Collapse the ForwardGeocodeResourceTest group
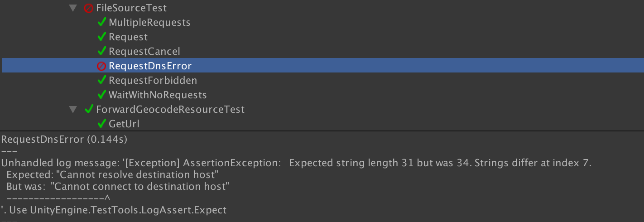The width and height of the screenshot is (644, 222). point(72,109)
